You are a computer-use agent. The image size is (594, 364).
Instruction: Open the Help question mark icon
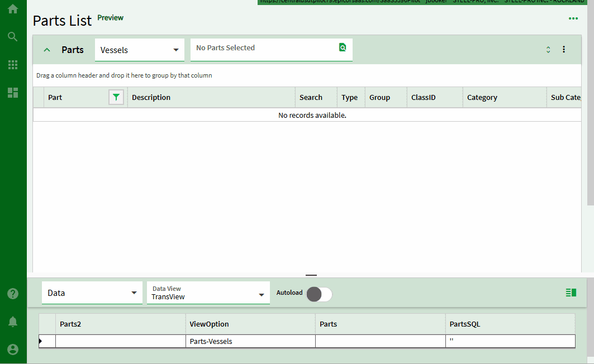(x=13, y=294)
